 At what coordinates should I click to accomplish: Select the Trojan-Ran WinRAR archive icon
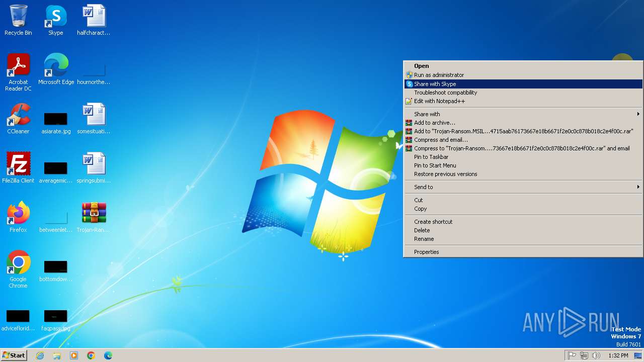click(x=94, y=217)
